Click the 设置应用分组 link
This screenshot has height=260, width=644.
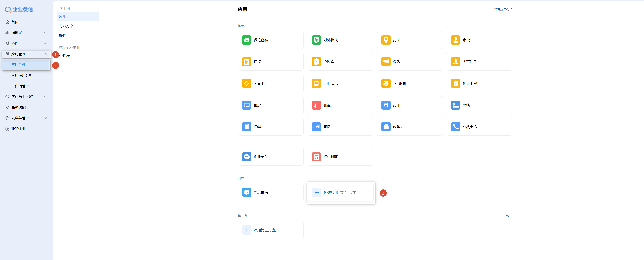coord(503,10)
